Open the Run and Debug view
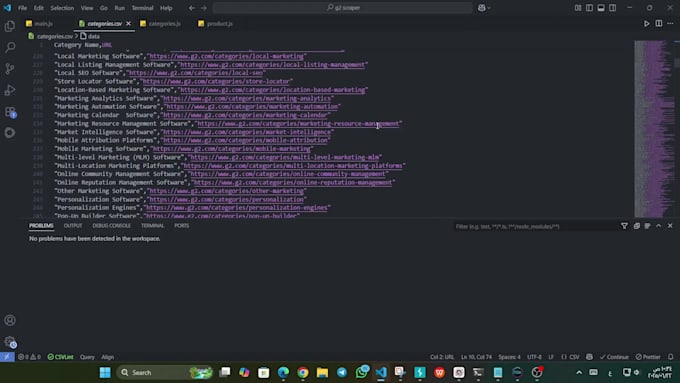This screenshot has height=383, width=680. pyautogui.click(x=10, y=90)
